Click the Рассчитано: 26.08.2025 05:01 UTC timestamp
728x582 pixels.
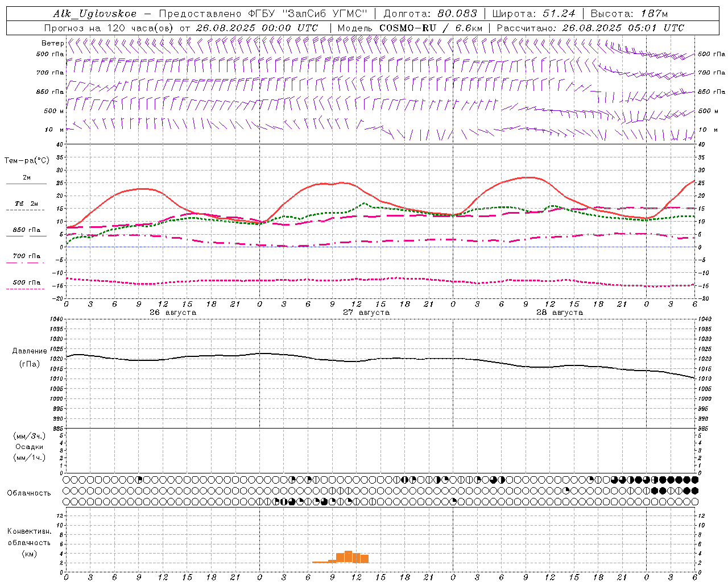pyautogui.click(x=590, y=28)
